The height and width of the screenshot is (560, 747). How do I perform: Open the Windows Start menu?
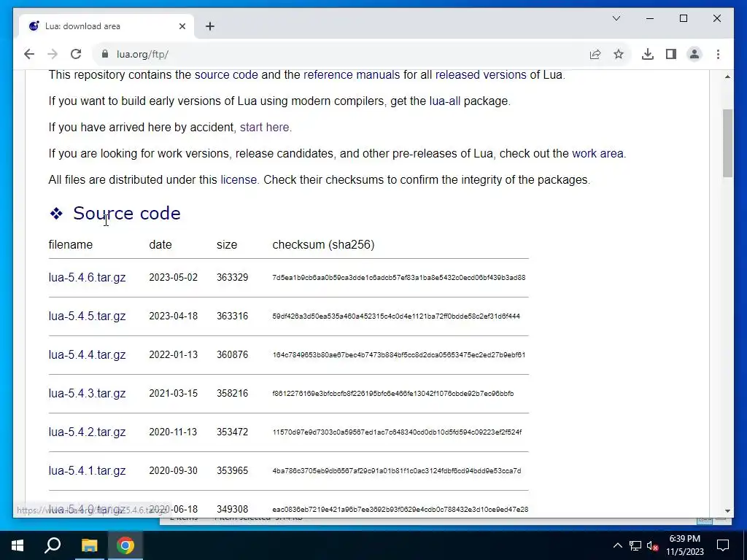point(18,545)
